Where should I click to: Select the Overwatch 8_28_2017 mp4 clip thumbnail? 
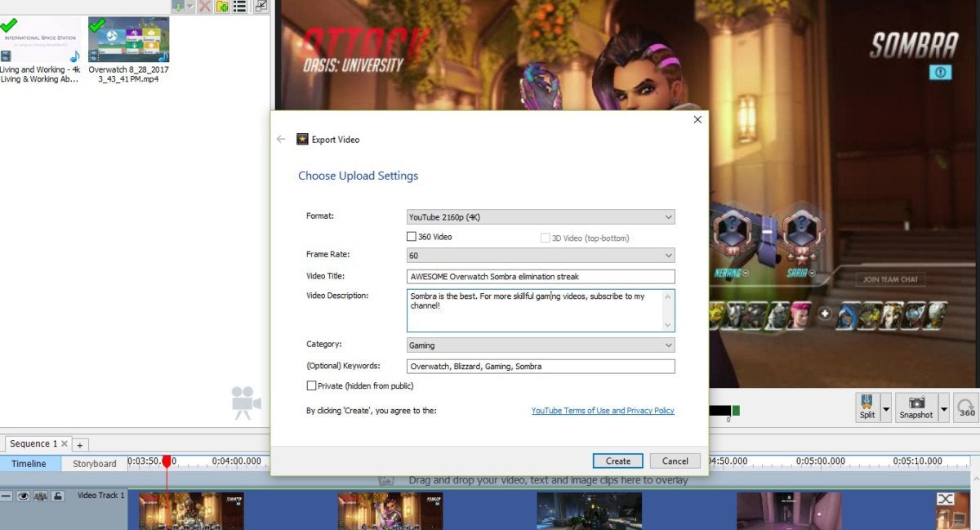click(x=129, y=39)
